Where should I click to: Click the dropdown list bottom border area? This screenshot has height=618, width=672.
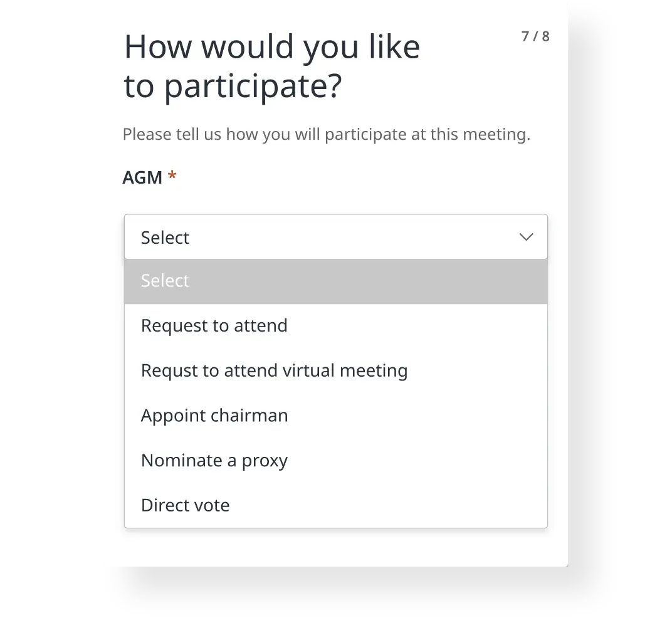[x=336, y=526]
